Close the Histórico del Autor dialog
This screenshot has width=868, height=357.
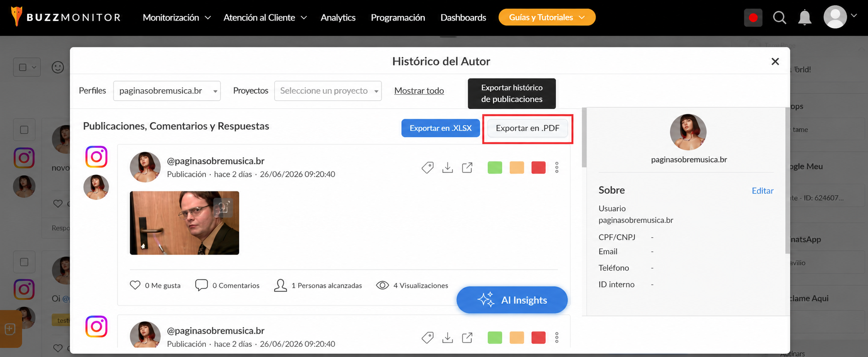pos(775,61)
